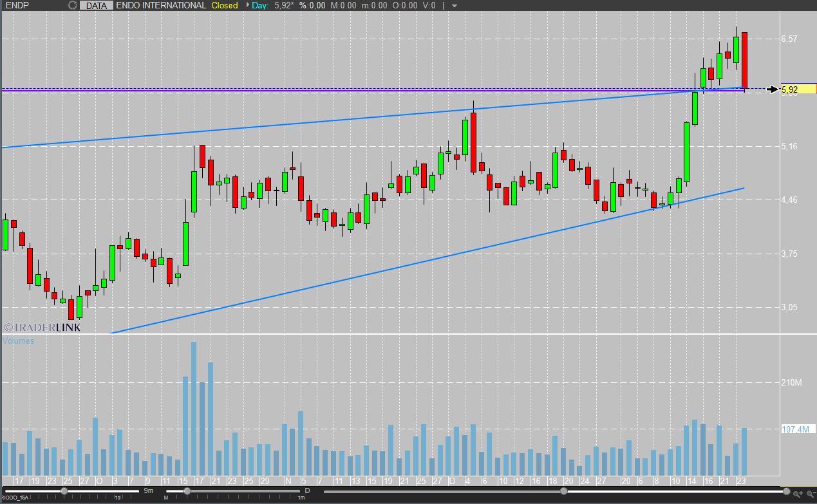This screenshot has height=504, width=817.
Task: Click the 5,16 price axis label
Action: point(789,146)
